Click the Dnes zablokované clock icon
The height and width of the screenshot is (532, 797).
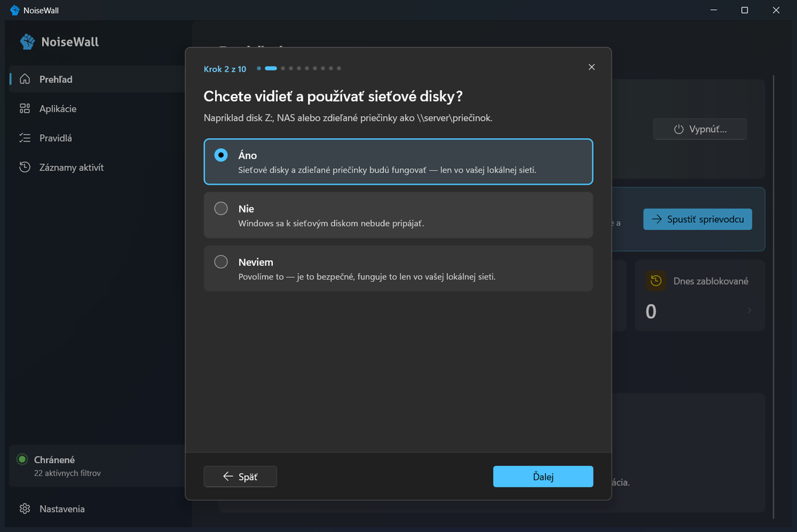pyautogui.click(x=656, y=281)
